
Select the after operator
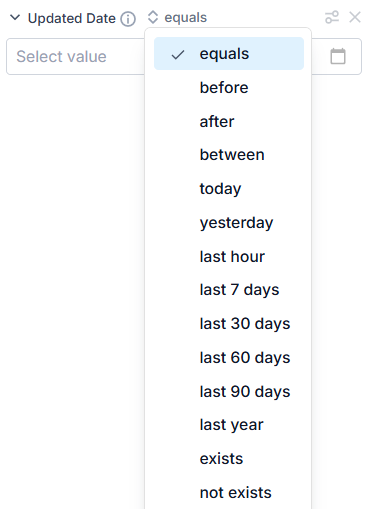click(229, 121)
